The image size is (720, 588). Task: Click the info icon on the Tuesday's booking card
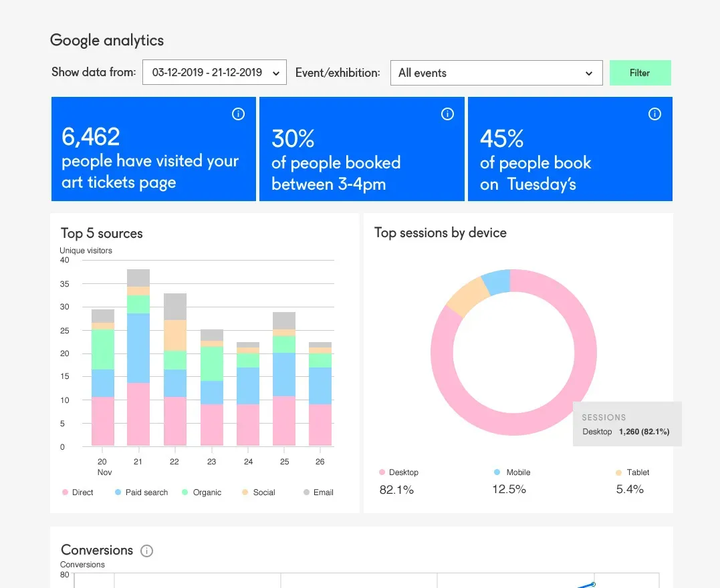click(654, 114)
